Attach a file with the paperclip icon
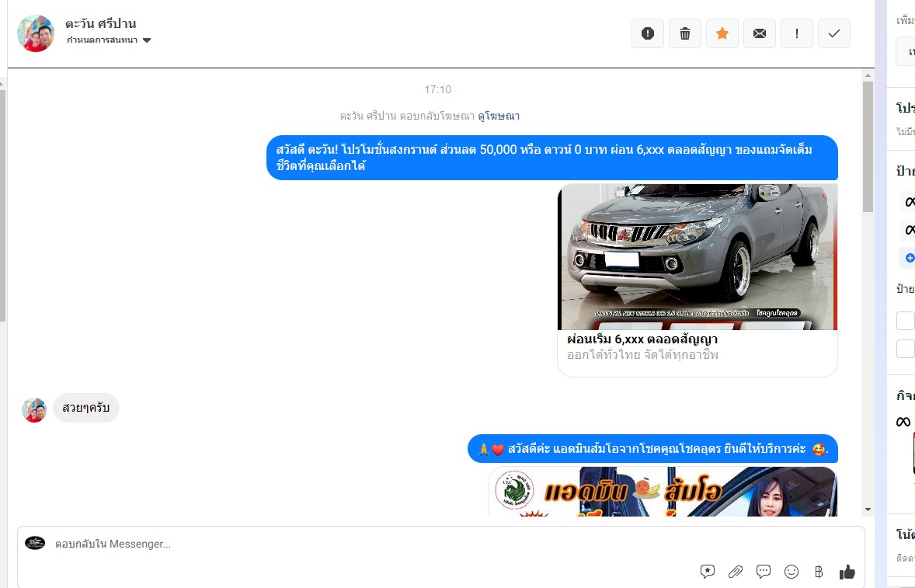 click(736, 572)
